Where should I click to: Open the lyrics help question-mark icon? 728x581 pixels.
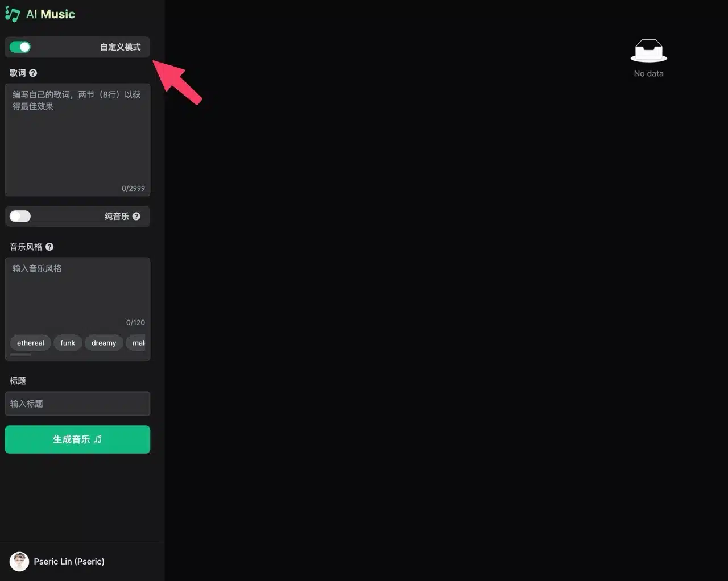click(x=33, y=73)
